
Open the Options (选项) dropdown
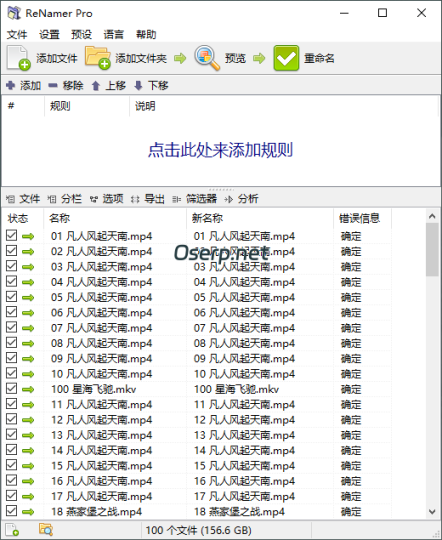click(106, 199)
